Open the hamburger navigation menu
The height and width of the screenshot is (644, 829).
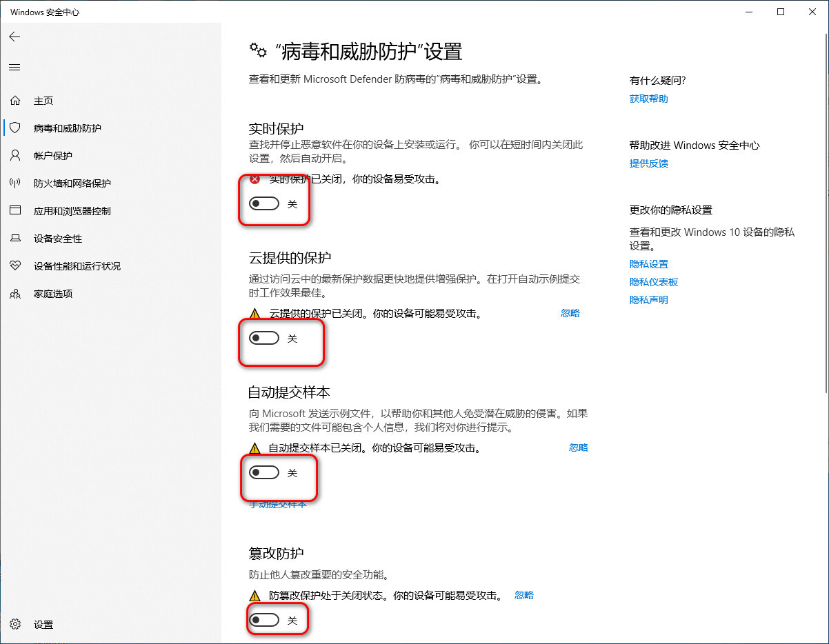(14, 67)
